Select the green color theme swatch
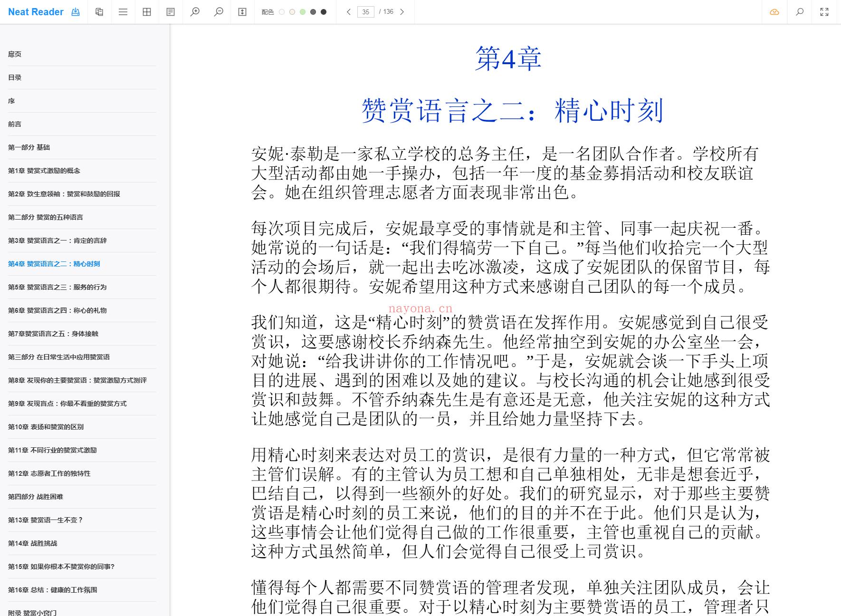The image size is (841, 616). [x=303, y=12]
